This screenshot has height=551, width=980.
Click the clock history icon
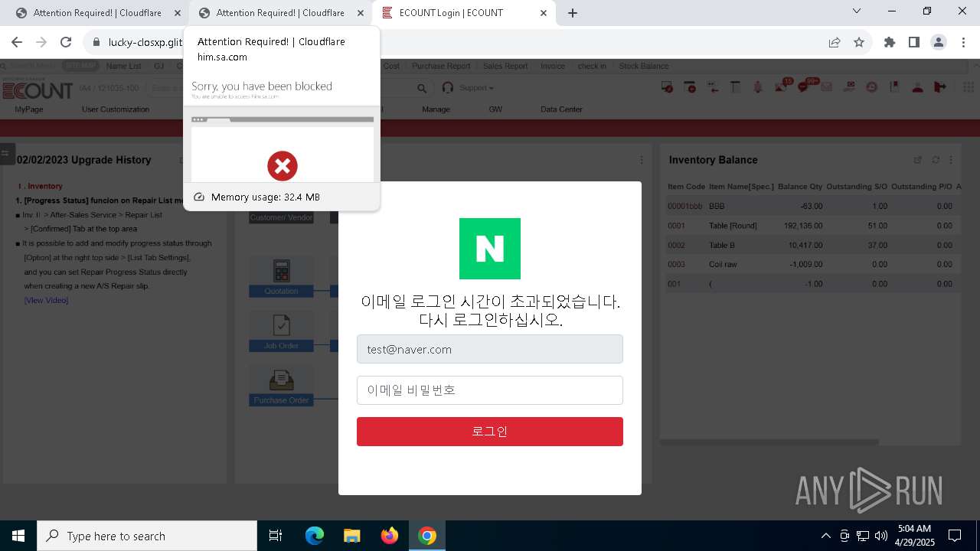tap(872, 87)
